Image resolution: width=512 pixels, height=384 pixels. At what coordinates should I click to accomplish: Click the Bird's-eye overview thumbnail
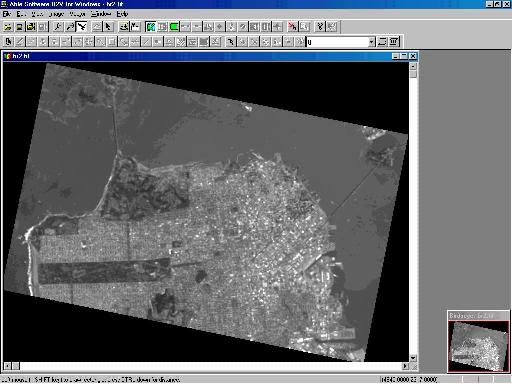(x=478, y=346)
